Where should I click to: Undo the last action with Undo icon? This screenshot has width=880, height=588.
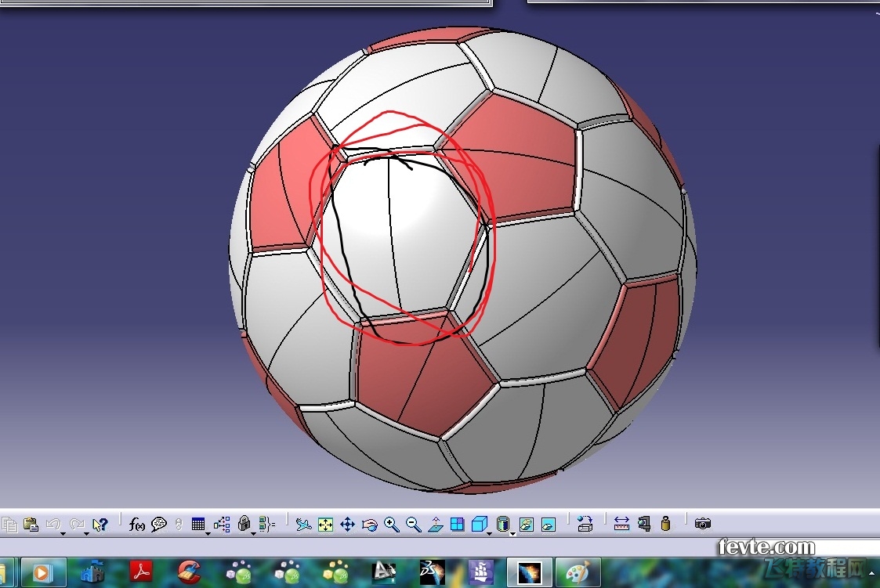coord(53,524)
